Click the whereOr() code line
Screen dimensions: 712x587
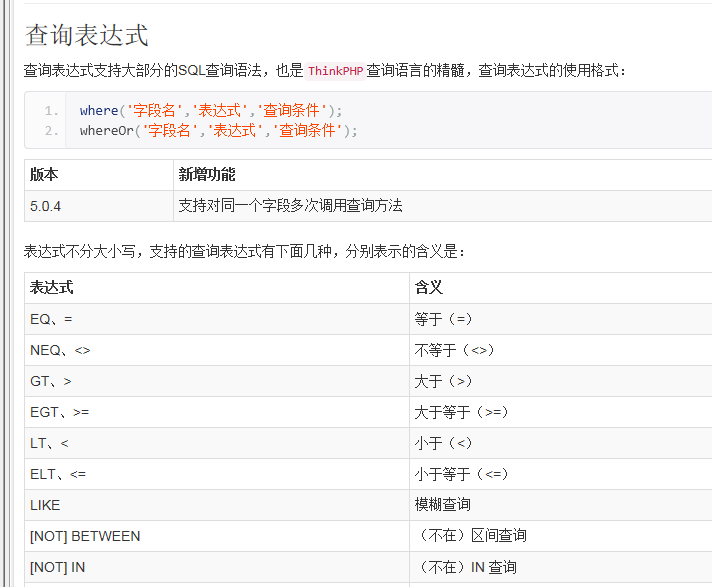click(x=218, y=130)
